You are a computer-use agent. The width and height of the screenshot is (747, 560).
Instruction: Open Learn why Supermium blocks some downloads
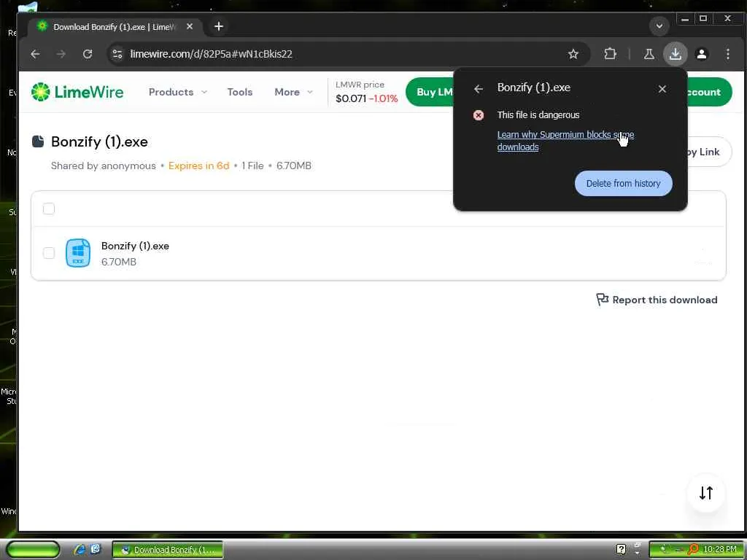565,141
